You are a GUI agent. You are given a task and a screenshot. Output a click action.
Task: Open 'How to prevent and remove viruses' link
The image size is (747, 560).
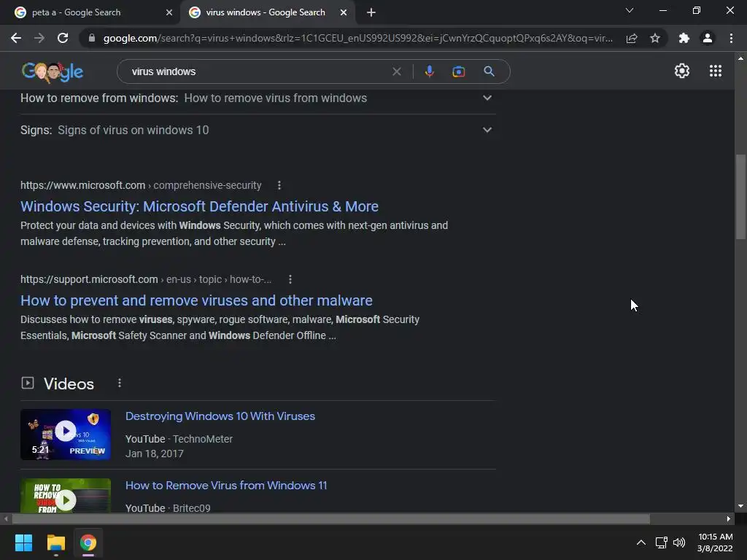(196, 300)
